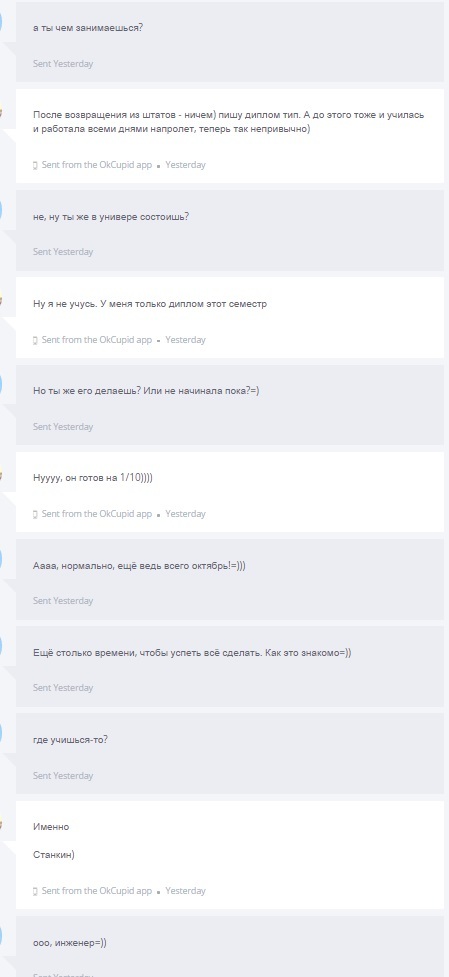Image resolution: width=449 pixels, height=977 pixels.
Task: Select the message "Но ты же его делаешь?"
Action: 230,405
